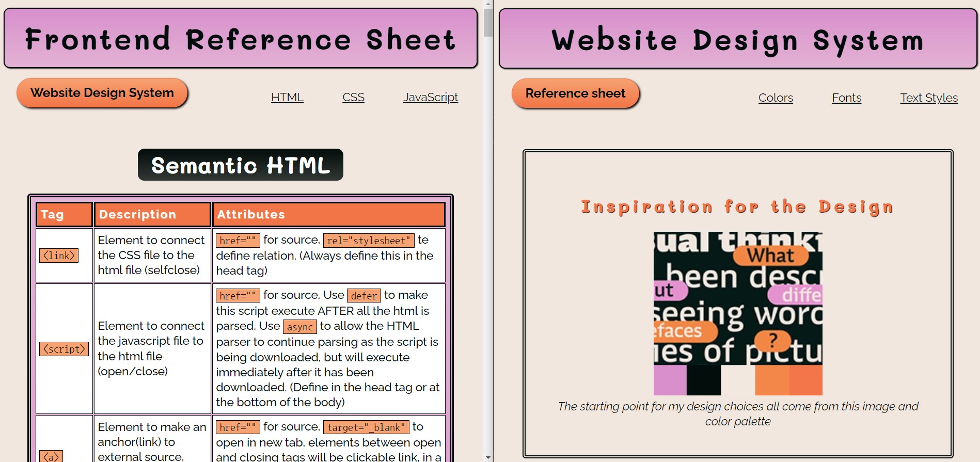Click the scrollbar down arrow of left page
980x462 pixels.
tap(488, 458)
